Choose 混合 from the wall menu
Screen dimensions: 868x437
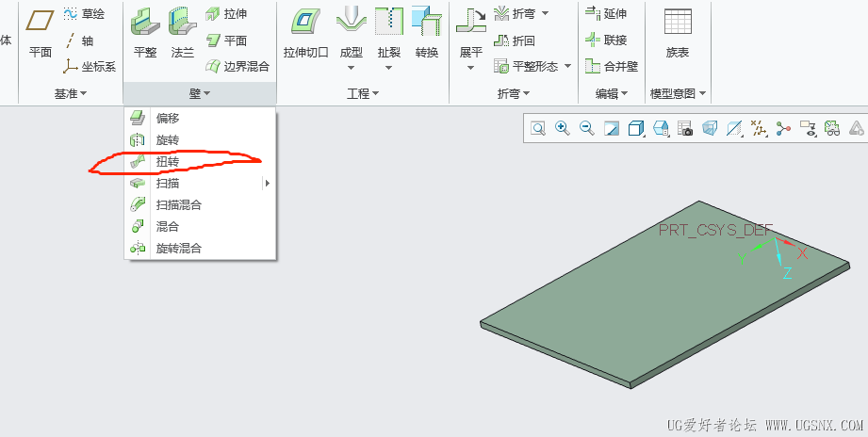[x=199, y=226]
